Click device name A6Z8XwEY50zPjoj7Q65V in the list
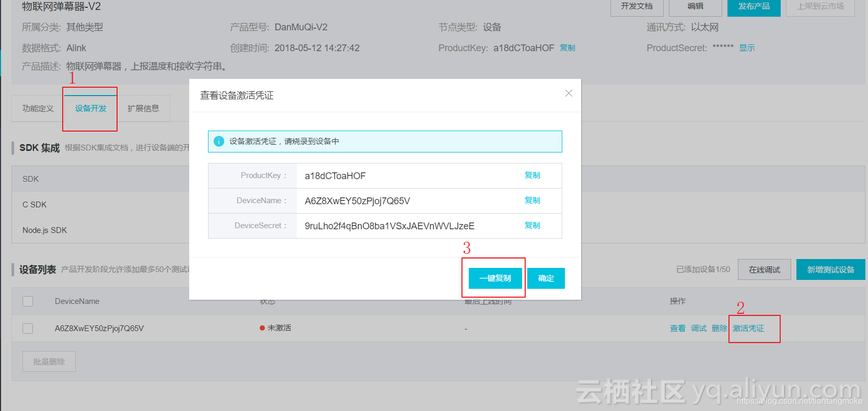868x411 pixels. 99,328
